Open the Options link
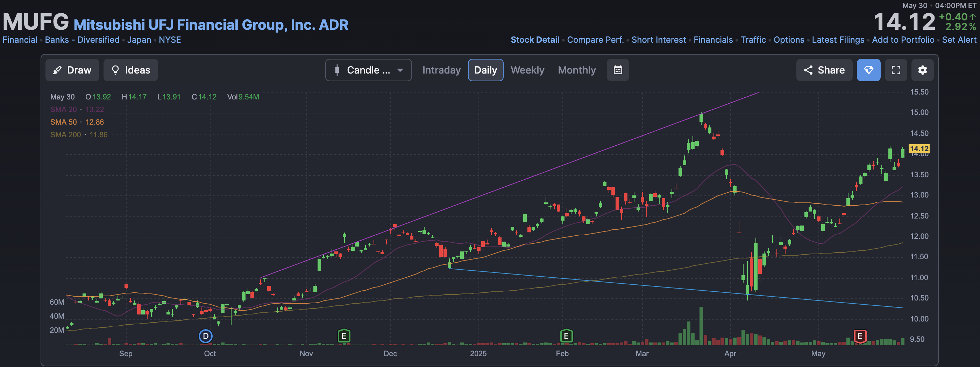 789,40
